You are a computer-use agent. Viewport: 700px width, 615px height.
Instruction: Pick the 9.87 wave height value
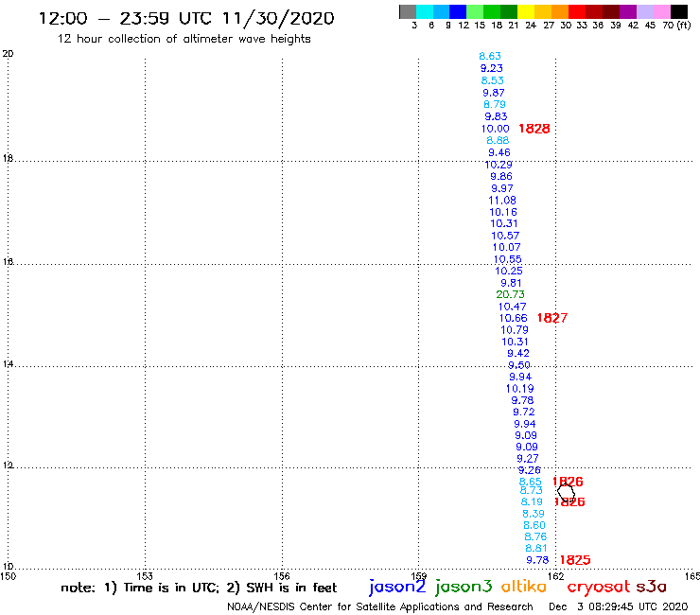pos(494,93)
